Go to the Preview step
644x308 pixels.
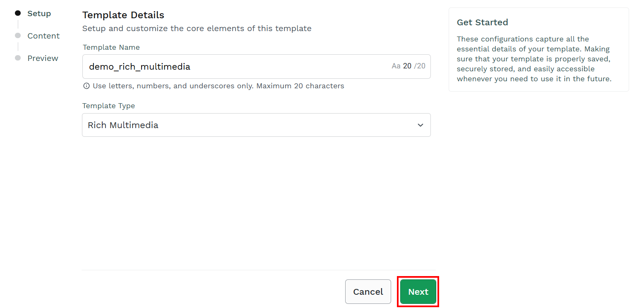coord(43,58)
